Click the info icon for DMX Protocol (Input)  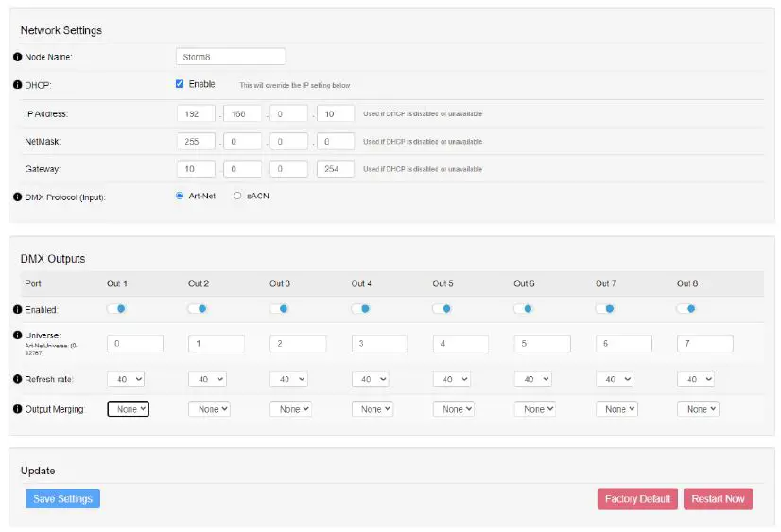(x=17, y=197)
